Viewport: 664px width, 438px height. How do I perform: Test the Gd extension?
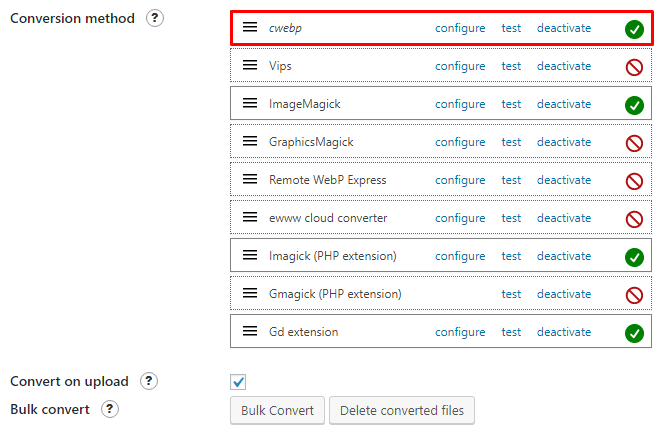[511, 332]
